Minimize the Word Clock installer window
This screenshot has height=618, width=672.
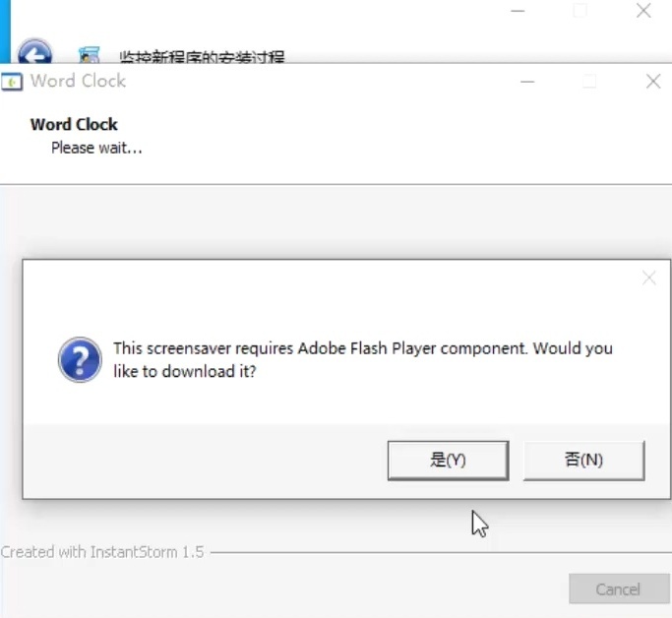(x=528, y=82)
